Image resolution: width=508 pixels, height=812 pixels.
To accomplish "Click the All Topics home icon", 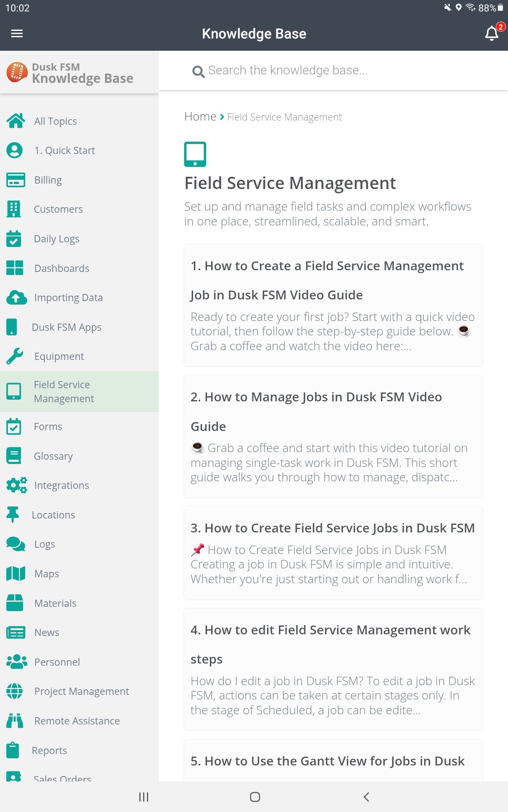I will [x=16, y=121].
